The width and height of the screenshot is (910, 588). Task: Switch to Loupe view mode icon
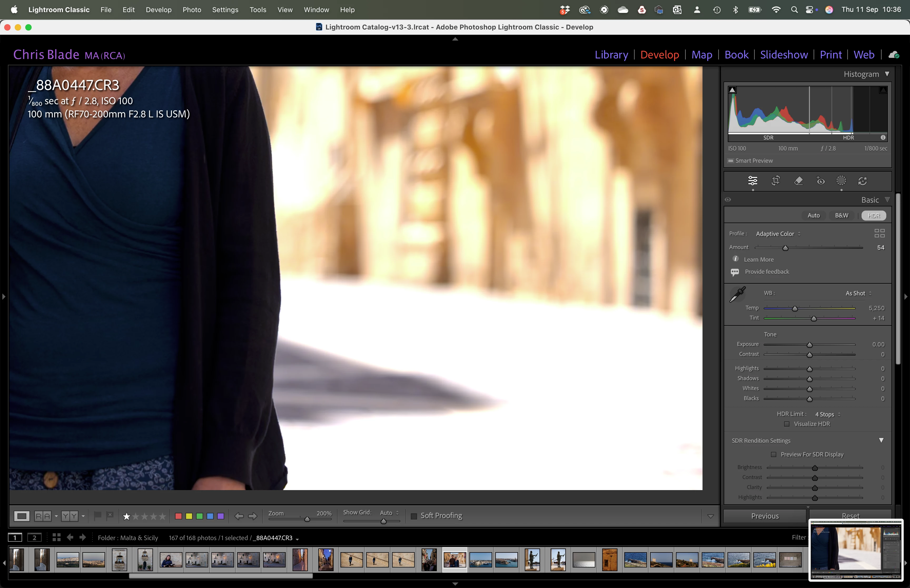click(22, 516)
